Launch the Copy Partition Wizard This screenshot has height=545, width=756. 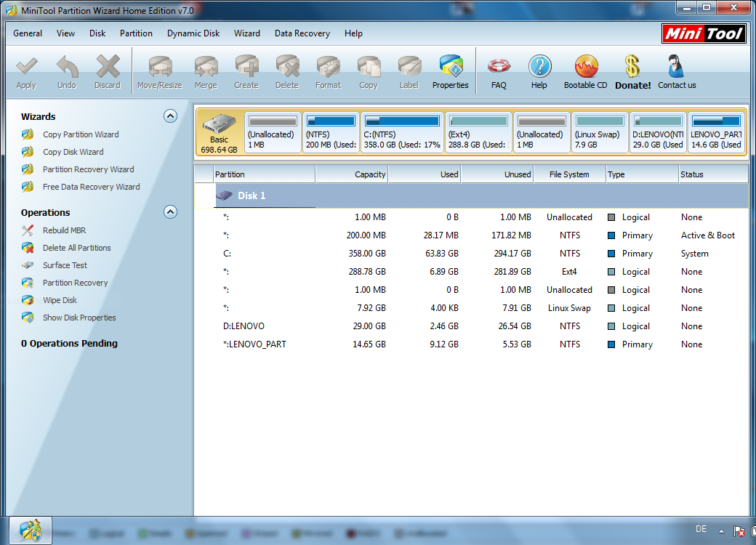click(81, 134)
